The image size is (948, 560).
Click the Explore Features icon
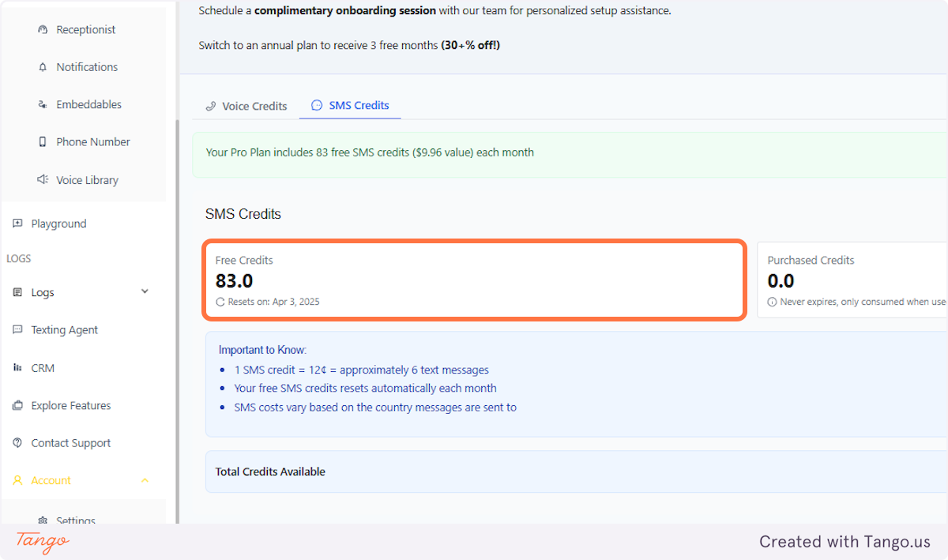[17, 405]
